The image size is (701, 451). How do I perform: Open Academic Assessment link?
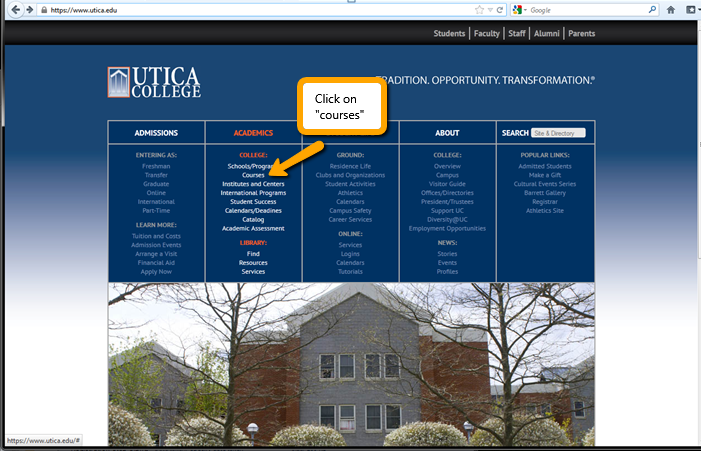point(253,228)
